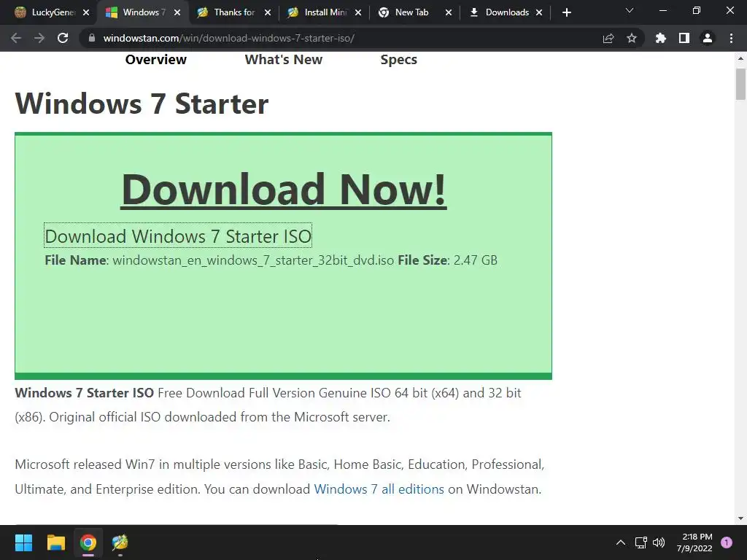Open Chrome from taskbar

pyautogui.click(x=88, y=542)
